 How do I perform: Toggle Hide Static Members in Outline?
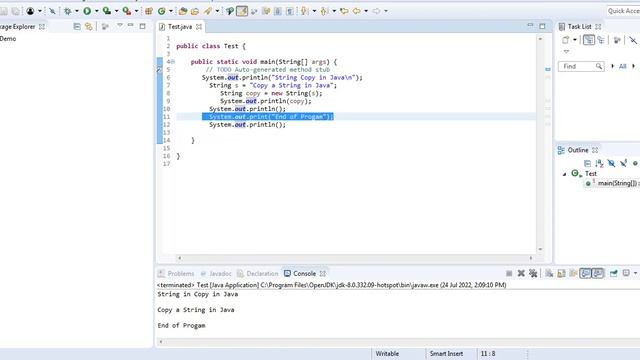[623, 164]
